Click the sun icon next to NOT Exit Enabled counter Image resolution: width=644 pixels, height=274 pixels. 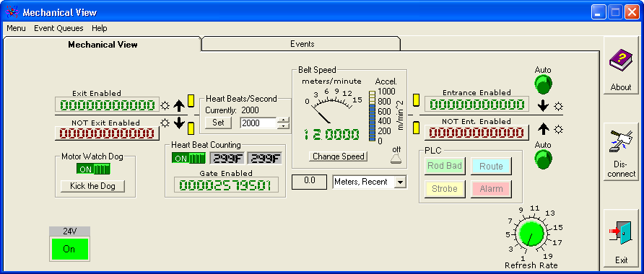point(165,123)
